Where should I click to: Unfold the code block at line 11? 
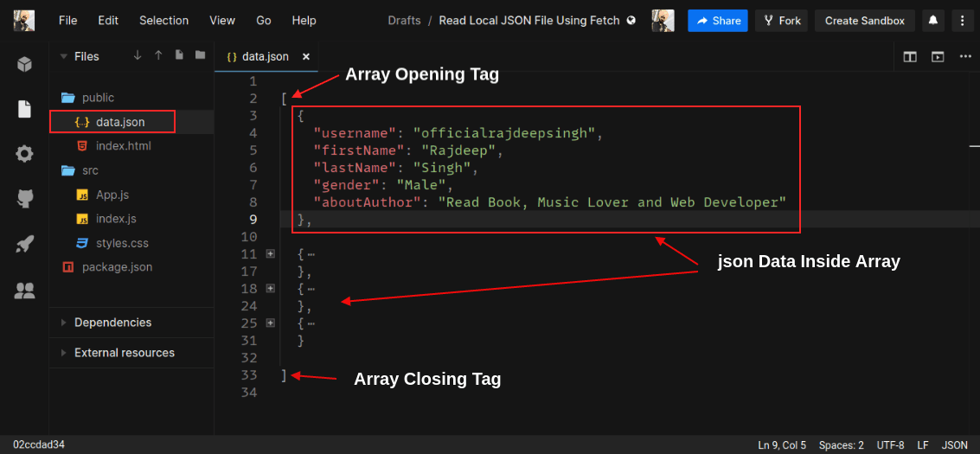click(270, 254)
